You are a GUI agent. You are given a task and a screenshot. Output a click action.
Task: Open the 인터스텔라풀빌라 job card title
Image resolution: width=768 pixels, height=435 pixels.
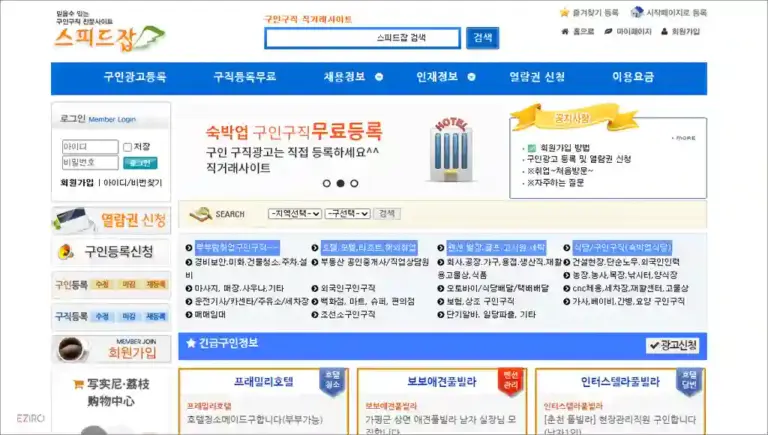[620, 382]
